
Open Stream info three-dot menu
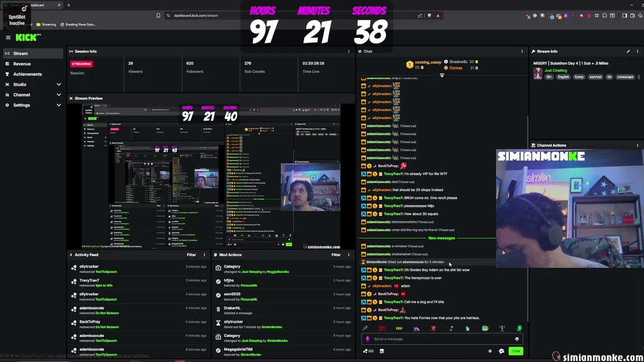637,51
